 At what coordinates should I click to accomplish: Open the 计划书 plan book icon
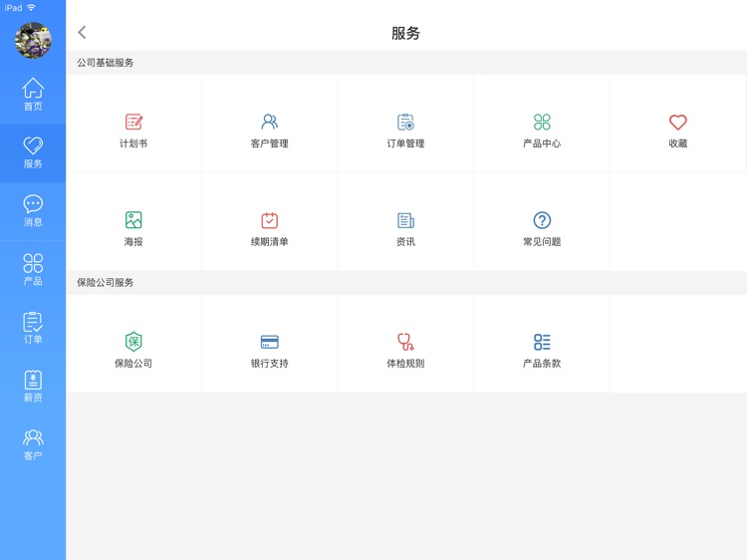tap(133, 122)
